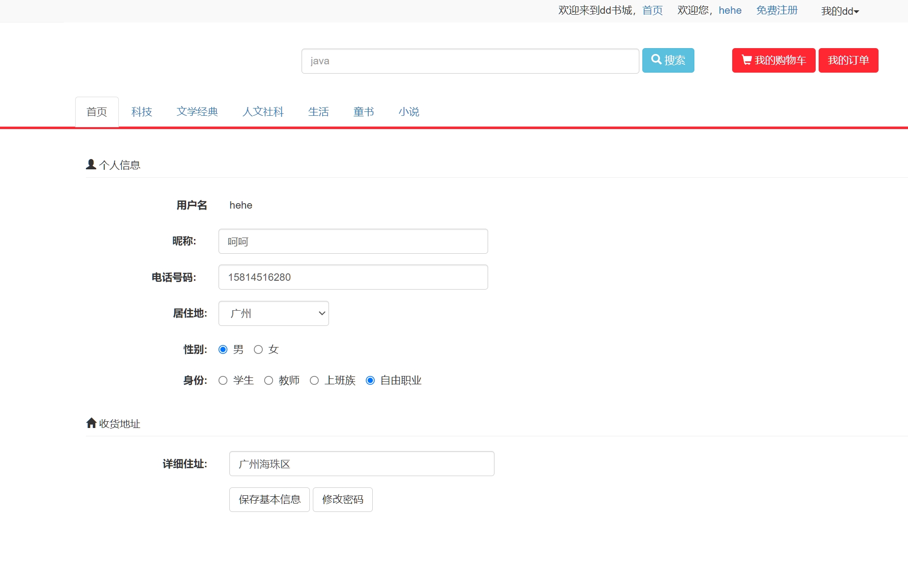Click the shopping cart icon
The height and width of the screenshot is (588, 908).
(x=746, y=60)
